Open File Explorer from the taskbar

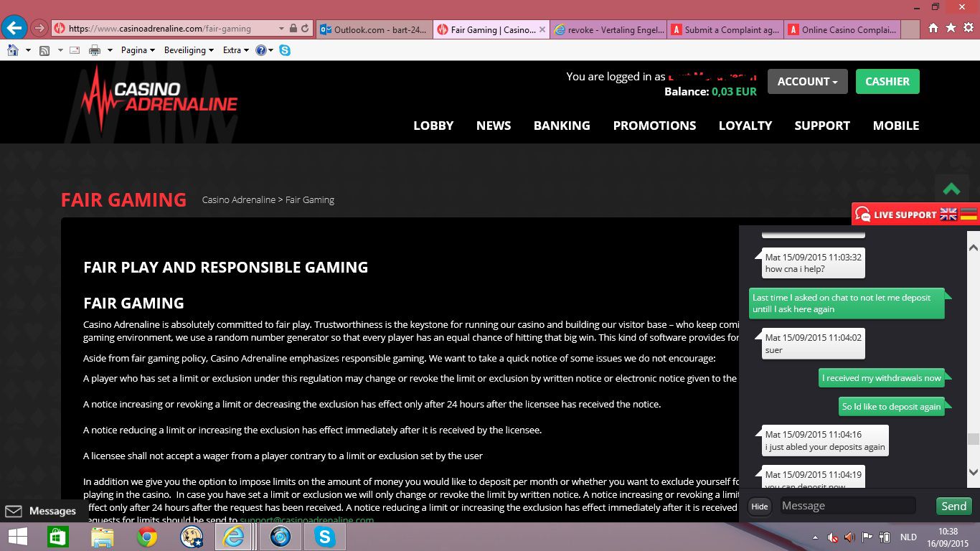click(103, 537)
